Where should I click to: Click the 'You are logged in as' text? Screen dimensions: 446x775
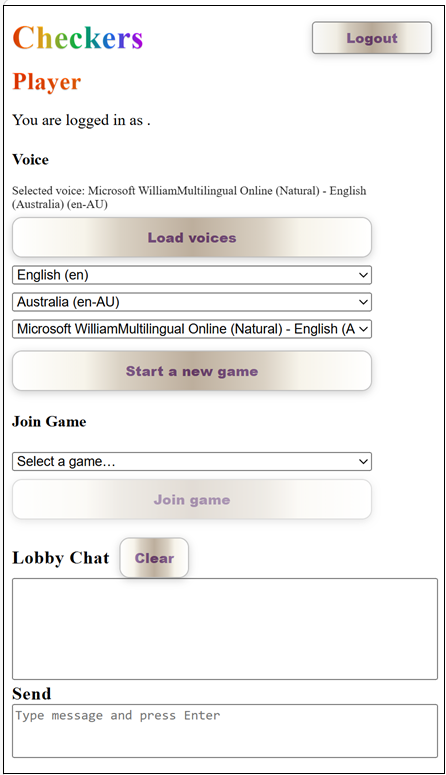pos(81,120)
